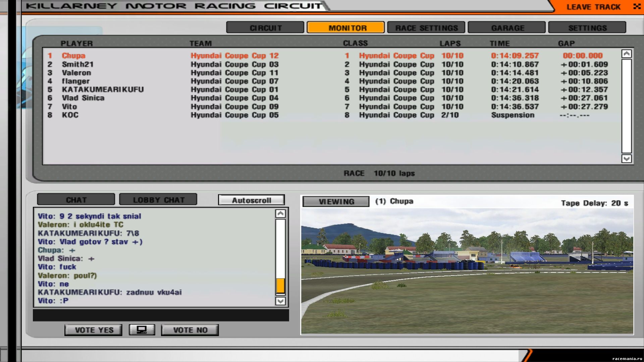Click the Vote Yes button
Viewport: 644px width, 362px height.
click(94, 330)
